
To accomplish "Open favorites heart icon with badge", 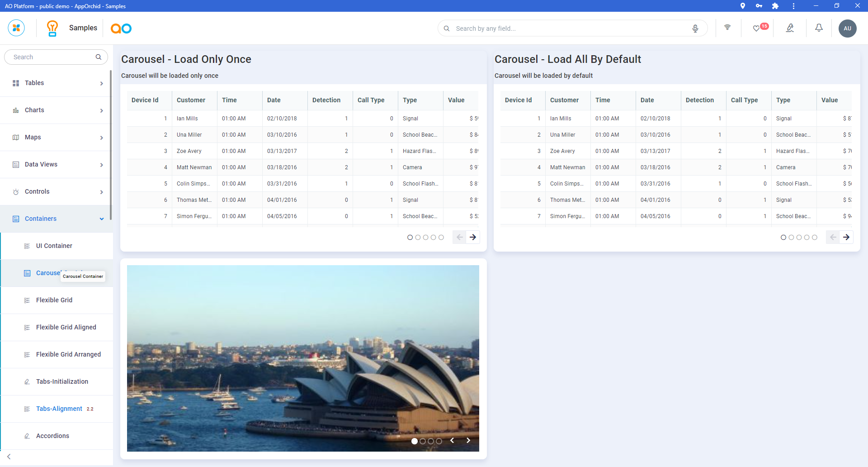I will click(x=756, y=29).
